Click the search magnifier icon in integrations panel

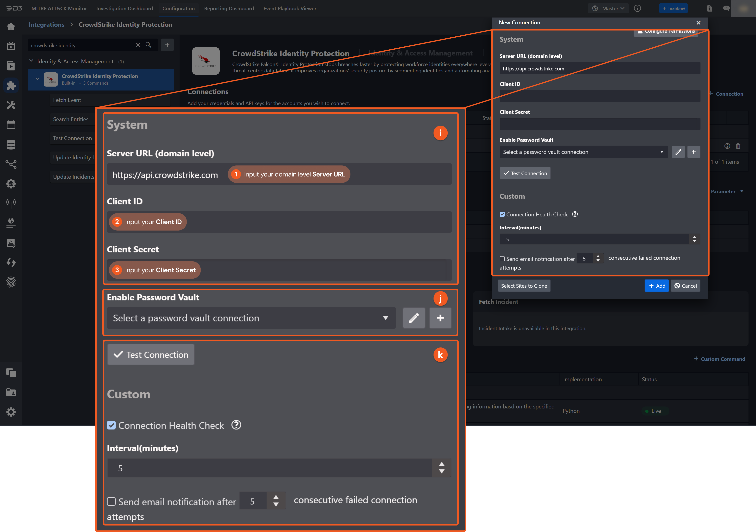[148, 45]
